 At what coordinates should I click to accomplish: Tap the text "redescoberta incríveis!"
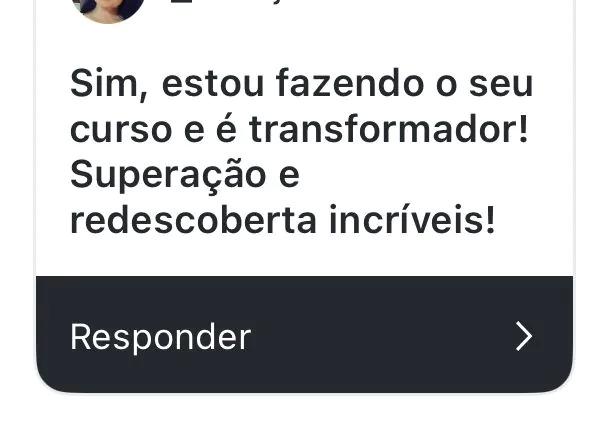[283, 220]
